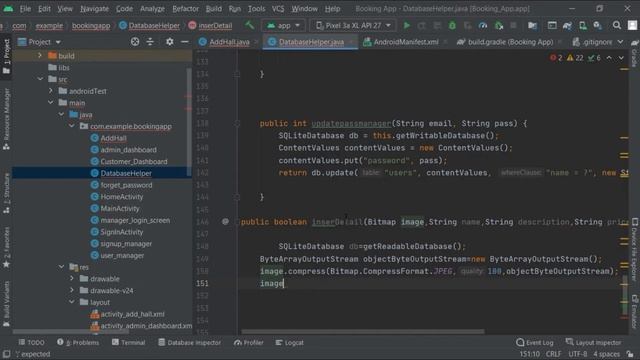Click the Attach Debugger to Process icon
640x360 pixels.
pyautogui.click(x=499, y=25)
